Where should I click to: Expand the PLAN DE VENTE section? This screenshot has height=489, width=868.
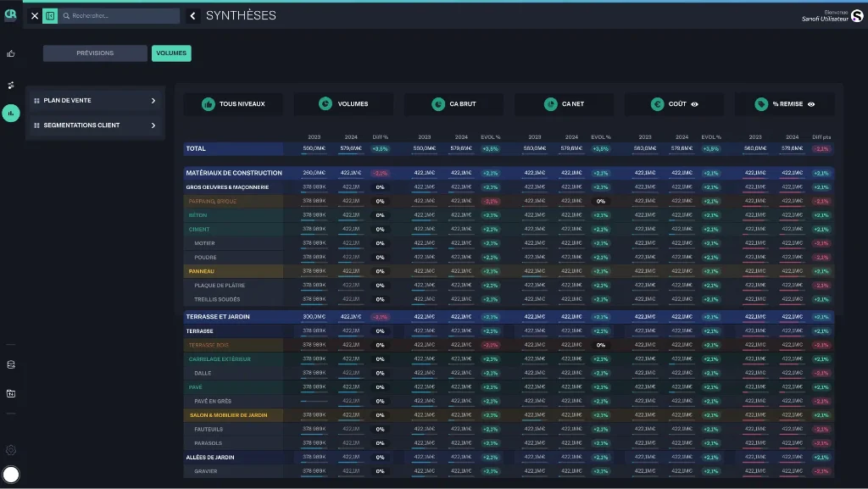click(95, 101)
